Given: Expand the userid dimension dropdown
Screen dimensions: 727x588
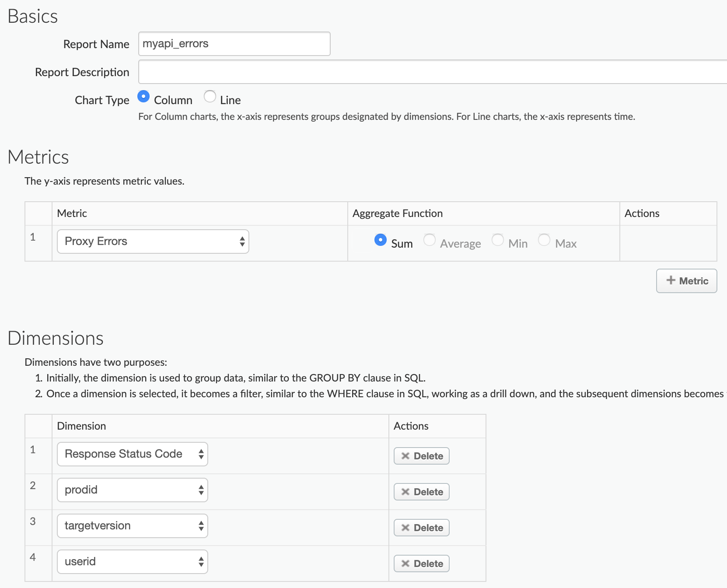Looking at the screenshot, I should [x=132, y=562].
